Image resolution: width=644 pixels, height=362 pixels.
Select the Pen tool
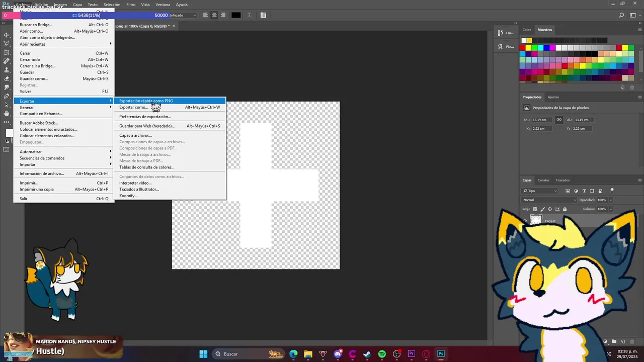tap(7, 96)
